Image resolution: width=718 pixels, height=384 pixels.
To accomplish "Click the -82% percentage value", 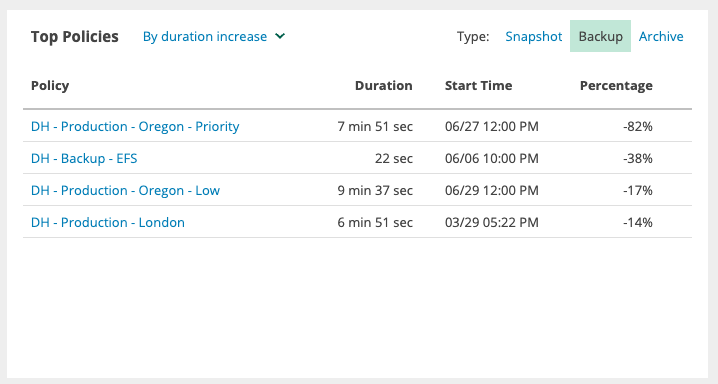I will point(637,126).
